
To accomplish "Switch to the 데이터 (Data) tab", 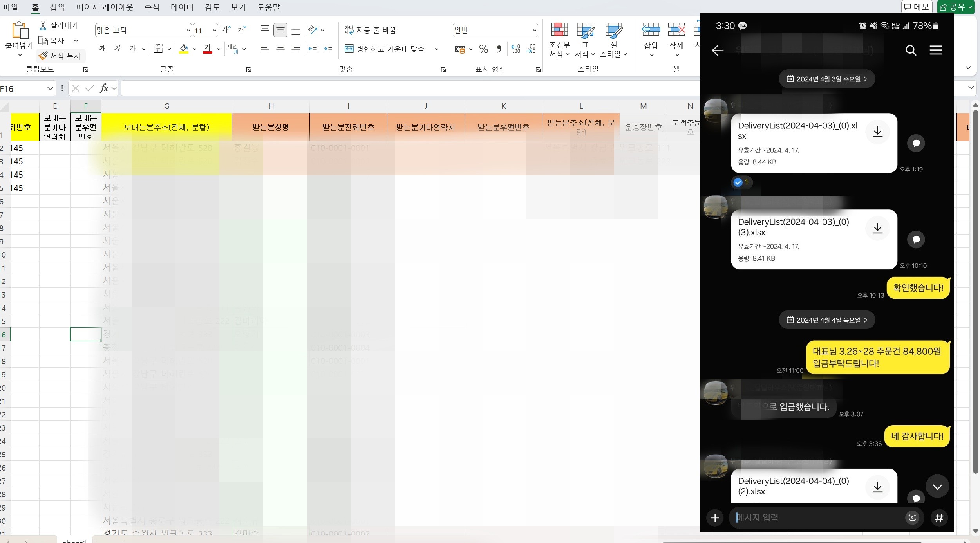I will coord(182,7).
